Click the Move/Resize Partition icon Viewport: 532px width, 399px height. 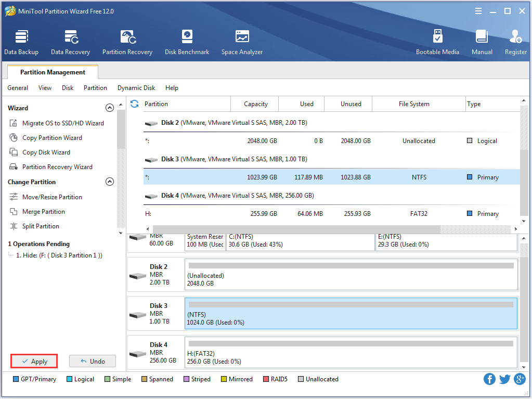[x=14, y=197]
